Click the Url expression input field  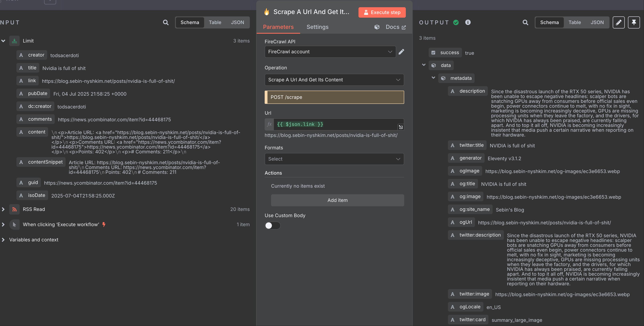click(x=335, y=125)
